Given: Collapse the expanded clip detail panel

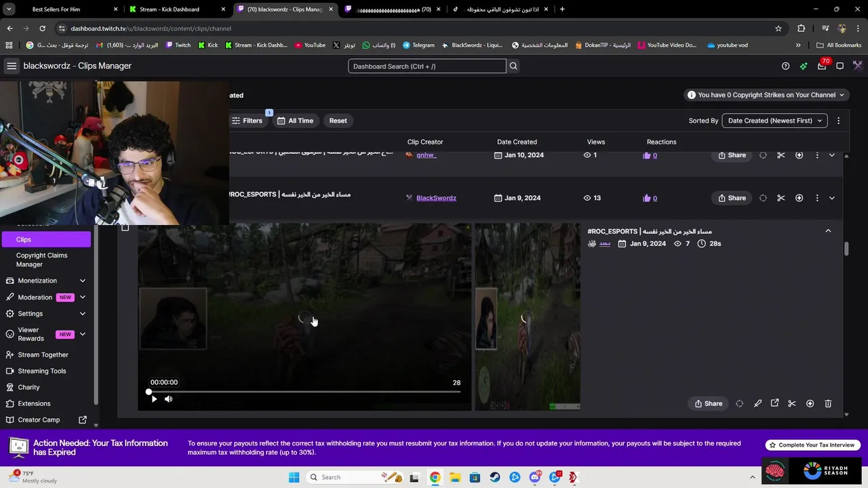Looking at the screenshot, I should pyautogui.click(x=828, y=231).
